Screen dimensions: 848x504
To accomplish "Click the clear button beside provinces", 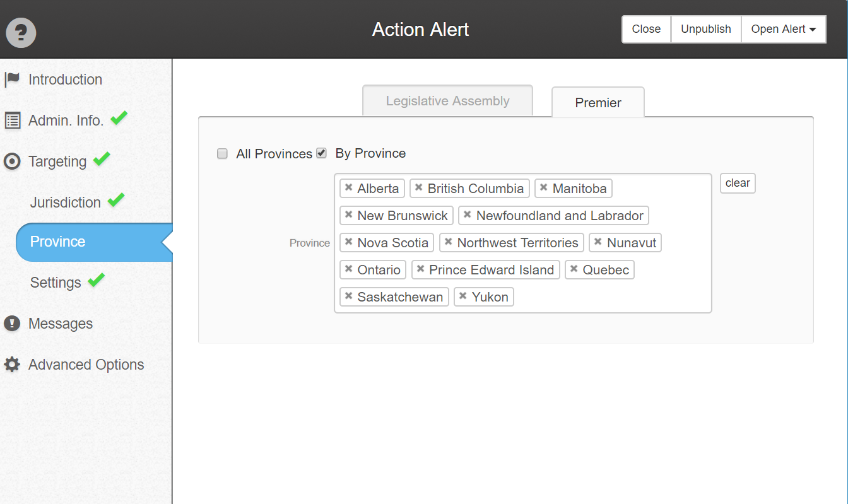I will (x=738, y=183).
